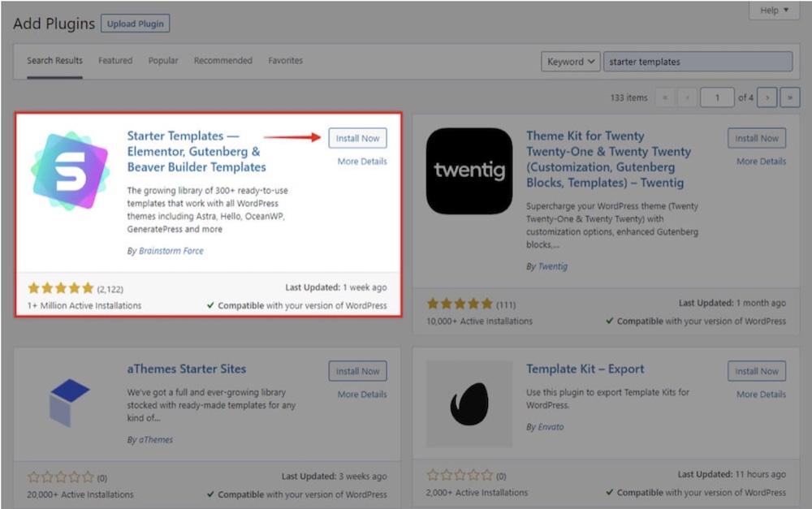Open the Recommended plugins tab

point(223,61)
